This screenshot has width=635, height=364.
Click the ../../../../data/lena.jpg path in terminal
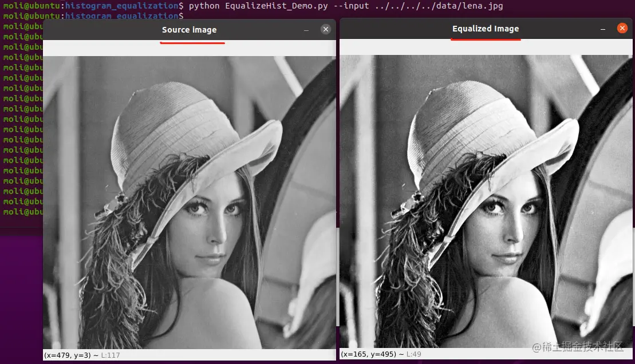tap(439, 6)
